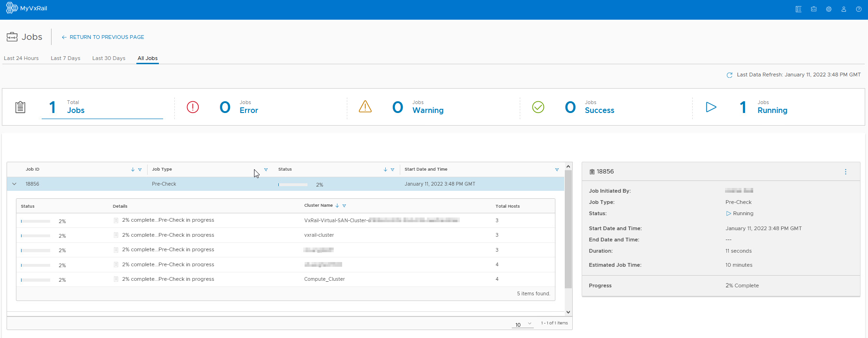Image resolution: width=868 pixels, height=338 pixels.
Task: Click progress bar of job 18856 row
Action: point(293,185)
